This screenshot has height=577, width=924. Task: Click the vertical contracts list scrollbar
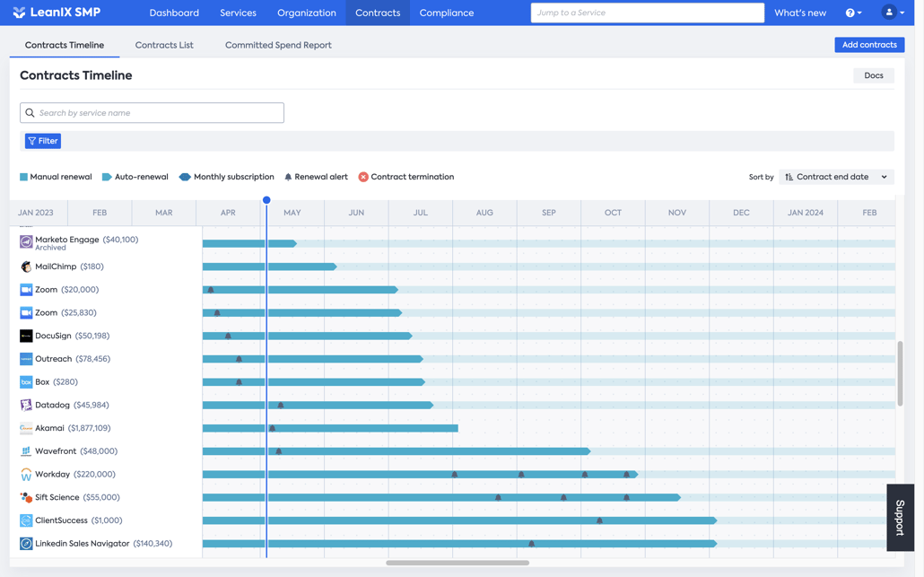click(x=900, y=373)
